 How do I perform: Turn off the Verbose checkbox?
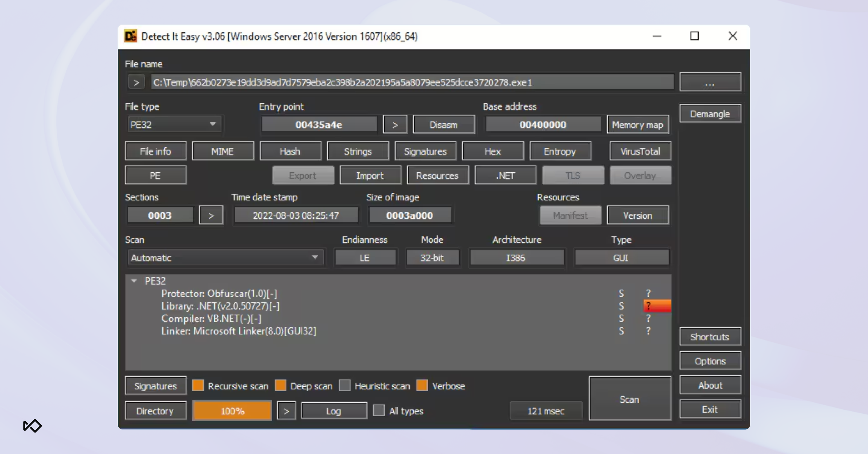pyautogui.click(x=422, y=385)
